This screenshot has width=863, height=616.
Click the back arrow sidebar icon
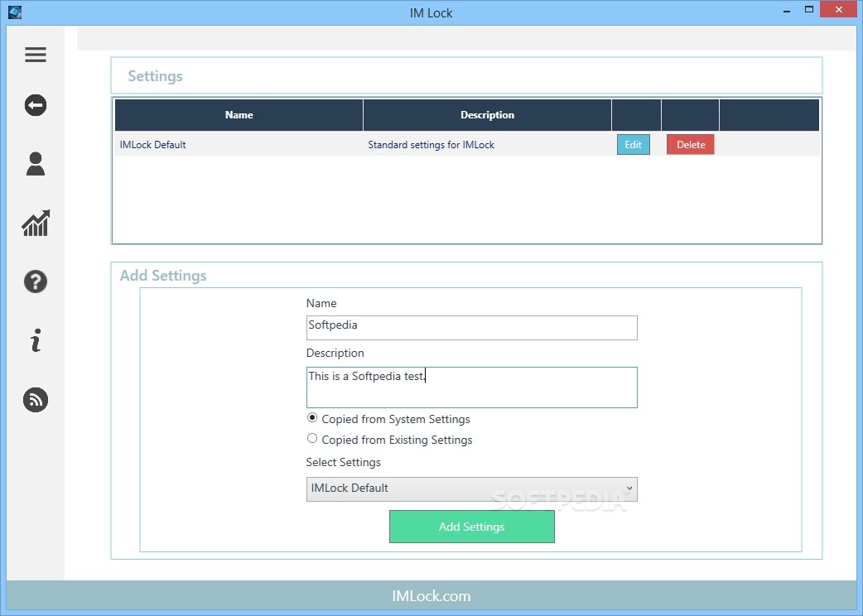tap(36, 105)
